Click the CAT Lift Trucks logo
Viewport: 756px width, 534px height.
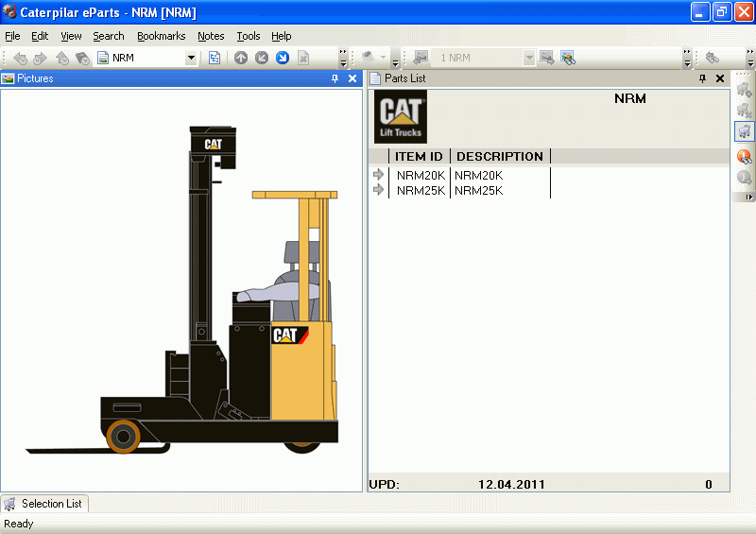pos(401,117)
